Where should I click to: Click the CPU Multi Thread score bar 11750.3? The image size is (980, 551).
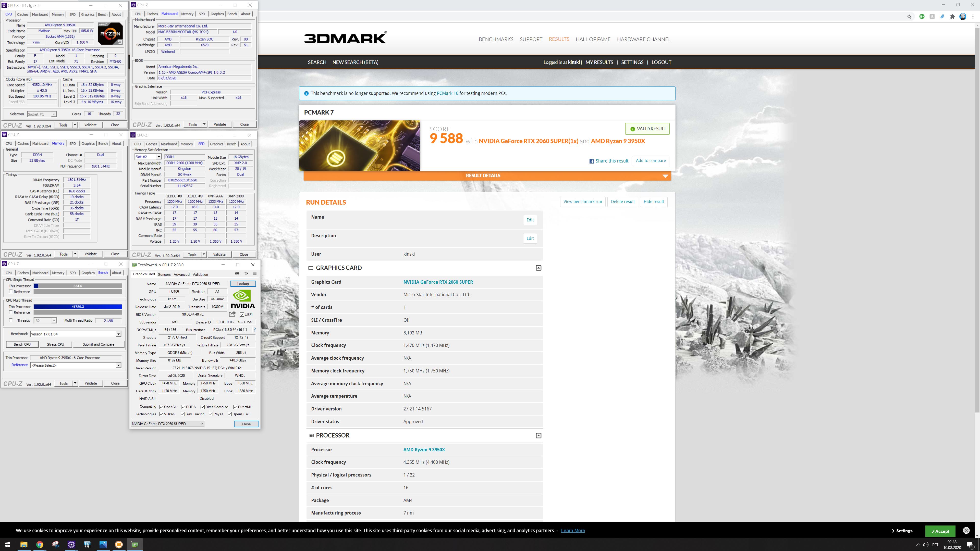tap(78, 307)
